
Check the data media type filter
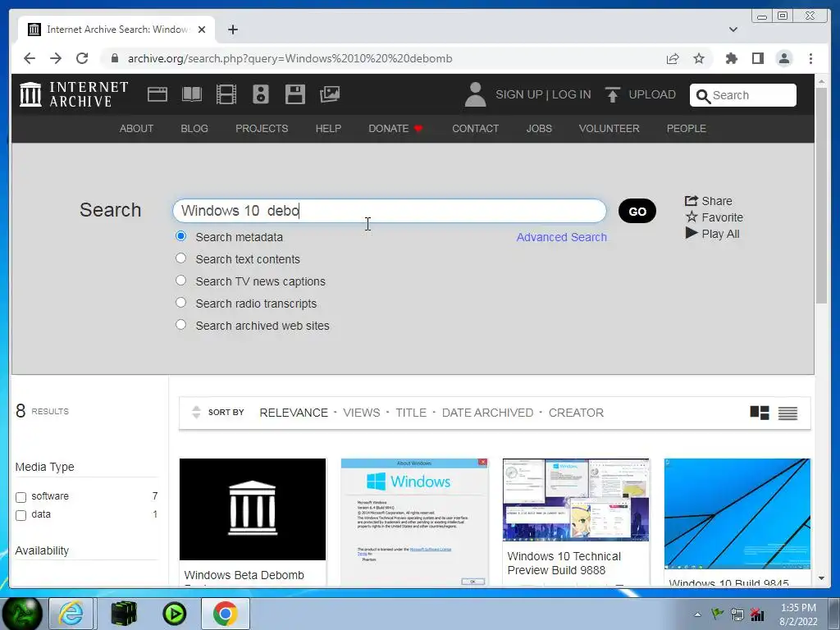pyautogui.click(x=21, y=515)
